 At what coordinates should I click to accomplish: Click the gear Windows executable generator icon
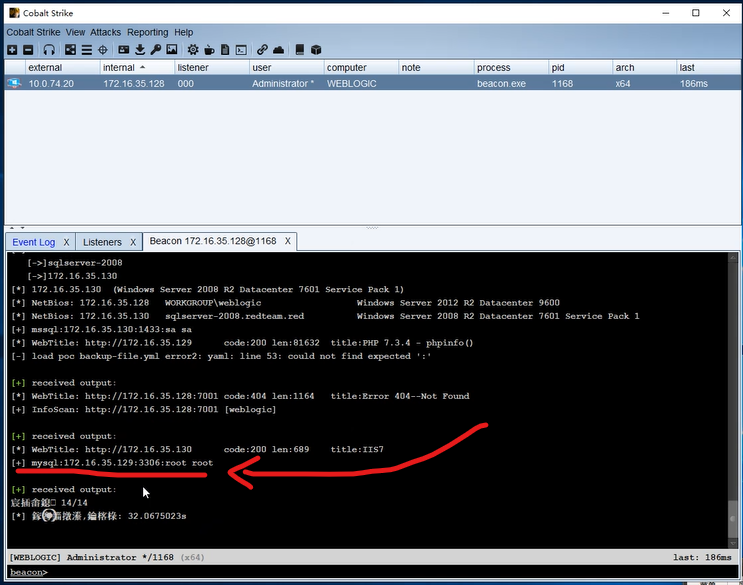[193, 50]
